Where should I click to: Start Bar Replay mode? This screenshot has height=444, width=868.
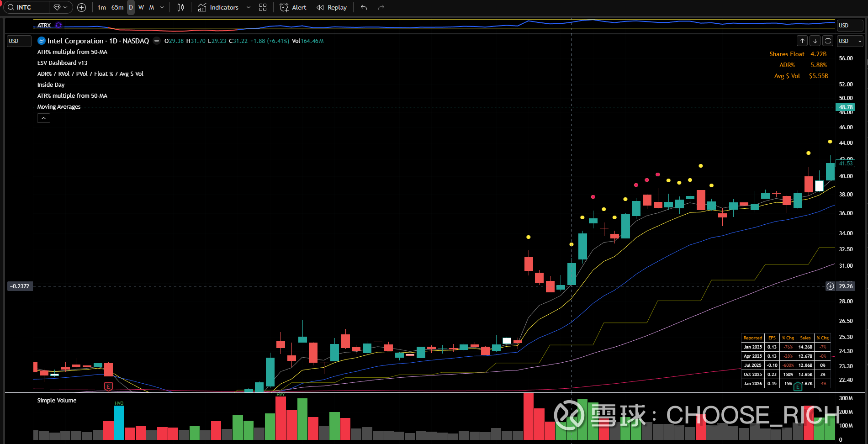tap(332, 7)
